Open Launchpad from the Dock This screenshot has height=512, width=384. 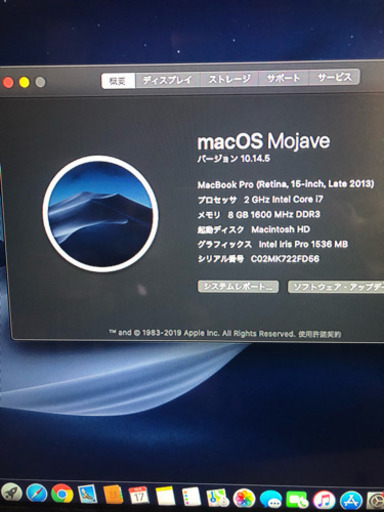pos(11,493)
